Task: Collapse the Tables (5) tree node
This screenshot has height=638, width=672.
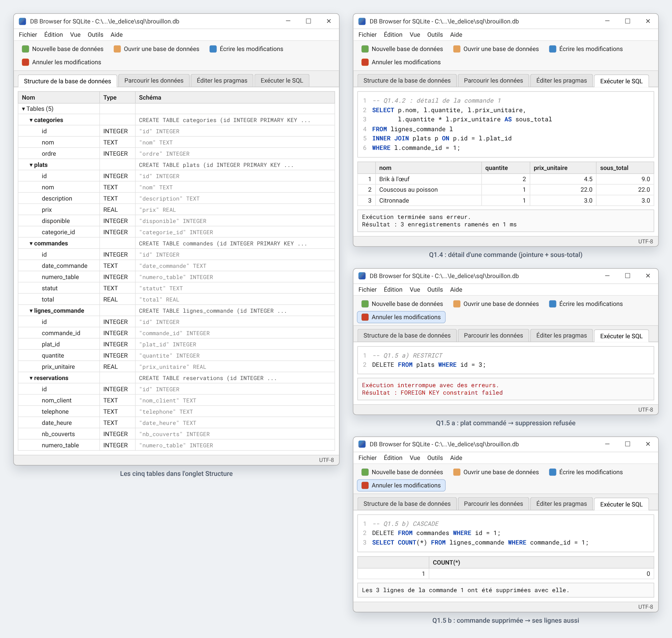Action: coord(23,109)
